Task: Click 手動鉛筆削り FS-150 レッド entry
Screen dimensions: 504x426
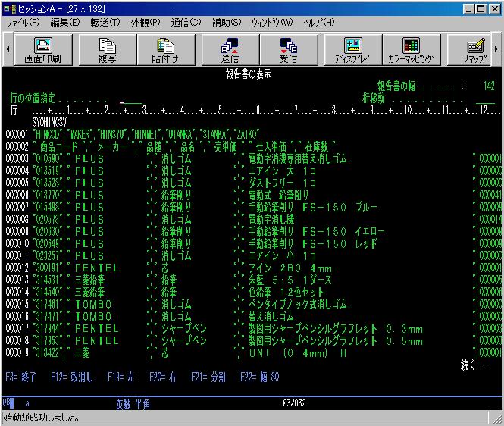Action: click(313, 244)
